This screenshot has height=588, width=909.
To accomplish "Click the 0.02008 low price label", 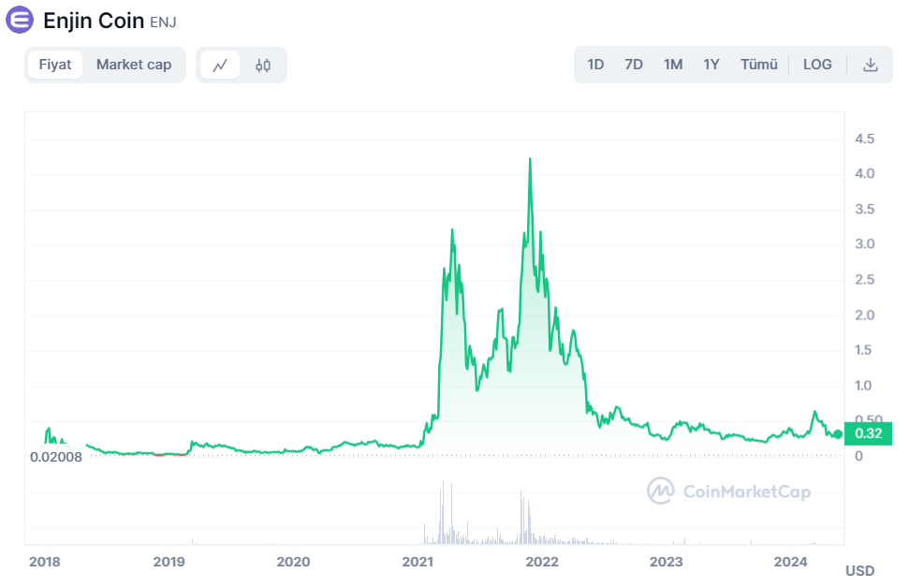I will coord(56,457).
